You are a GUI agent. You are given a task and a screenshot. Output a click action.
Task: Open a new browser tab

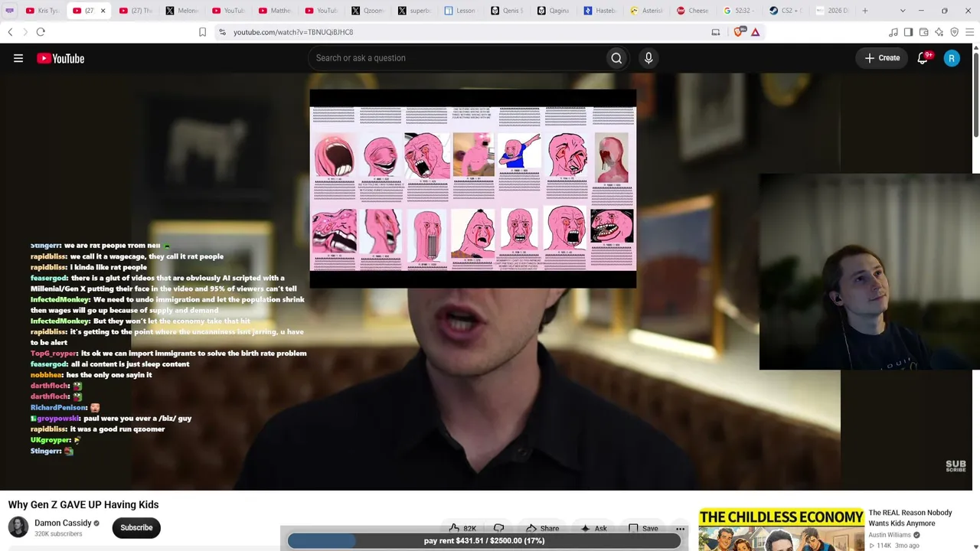865,11
